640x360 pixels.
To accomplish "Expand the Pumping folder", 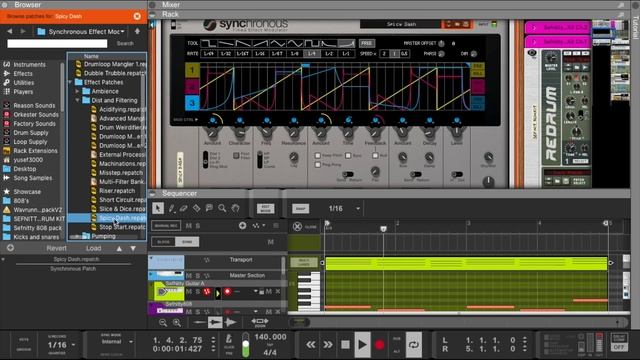I will click(78, 236).
